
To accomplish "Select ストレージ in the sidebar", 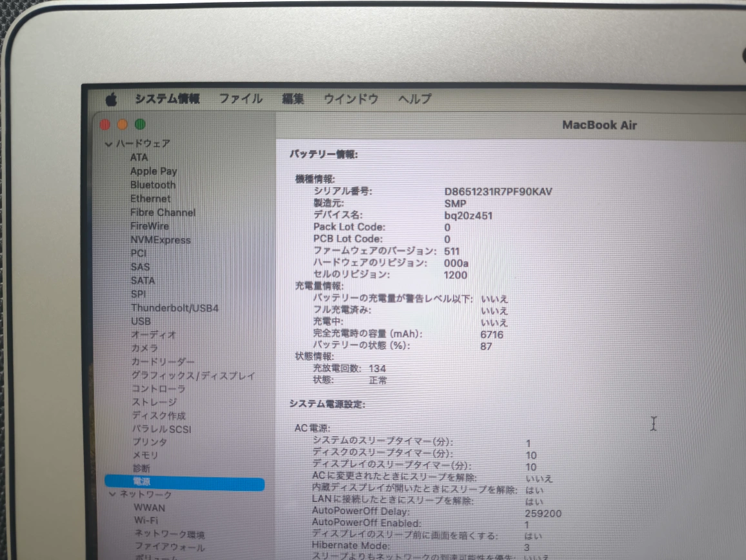I will 154,403.
